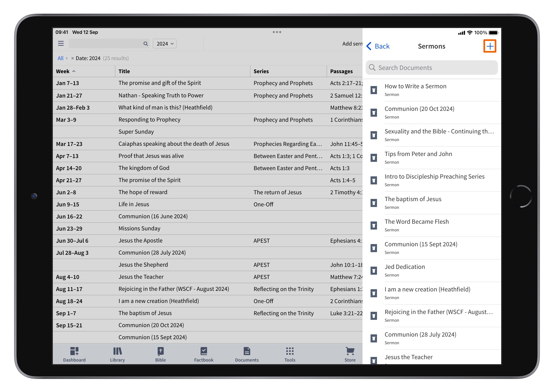Open Intro to Discipleship Preaching Series
The height and width of the screenshot is (392, 554).
[432, 180]
